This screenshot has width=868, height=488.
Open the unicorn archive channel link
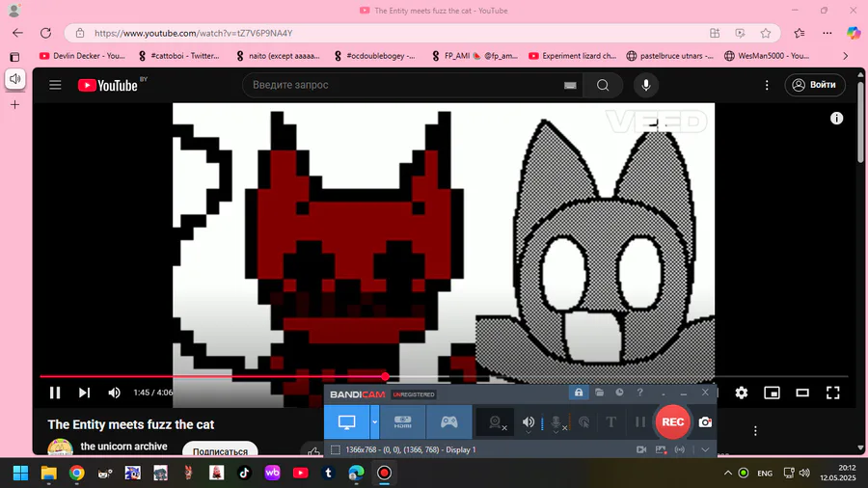coord(124,446)
